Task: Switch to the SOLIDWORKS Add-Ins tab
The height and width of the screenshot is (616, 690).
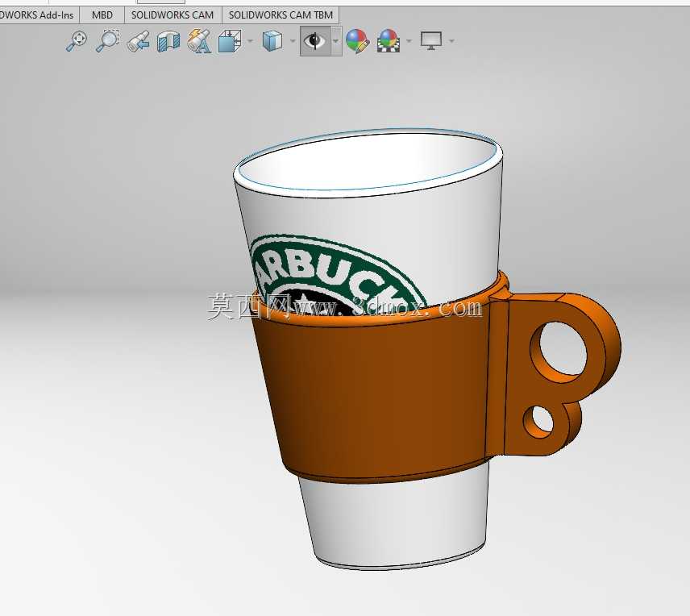Action: pos(39,15)
